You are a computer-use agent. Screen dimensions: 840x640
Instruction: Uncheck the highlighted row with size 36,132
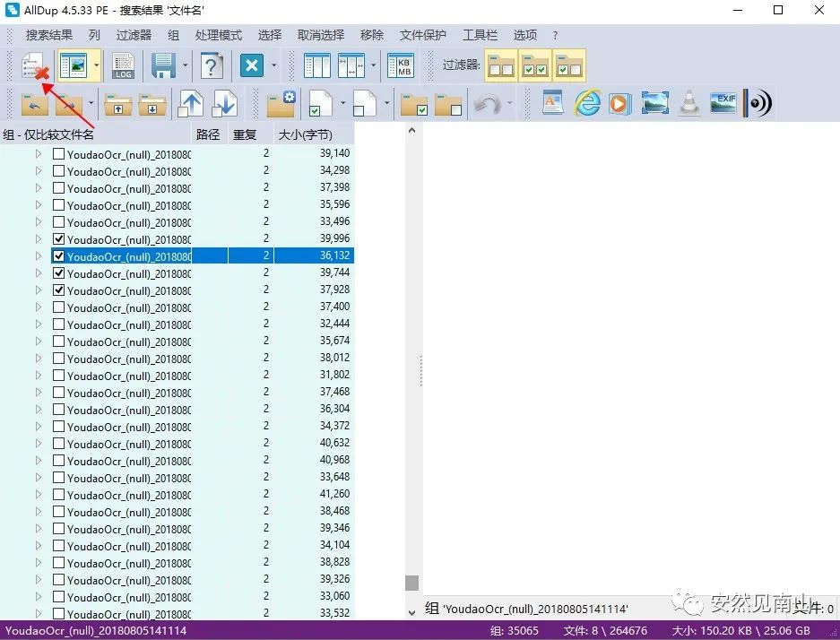pyautogui.click(x=59, y=256)
